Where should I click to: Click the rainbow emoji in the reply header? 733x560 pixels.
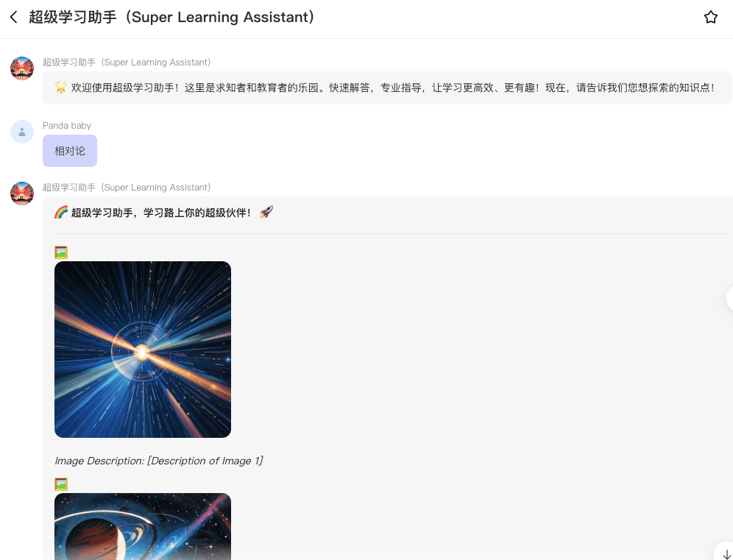[61, 213]
